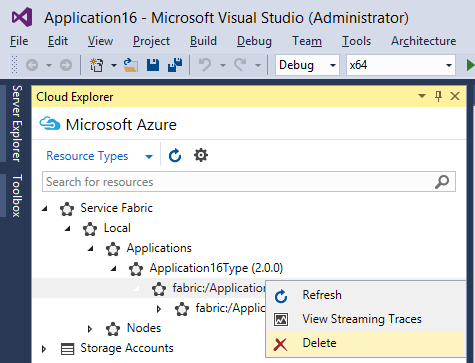This screenshot has width=475, height=363.
Task: Select the Service Fabric tree label
Action: (x=116, y=208)
